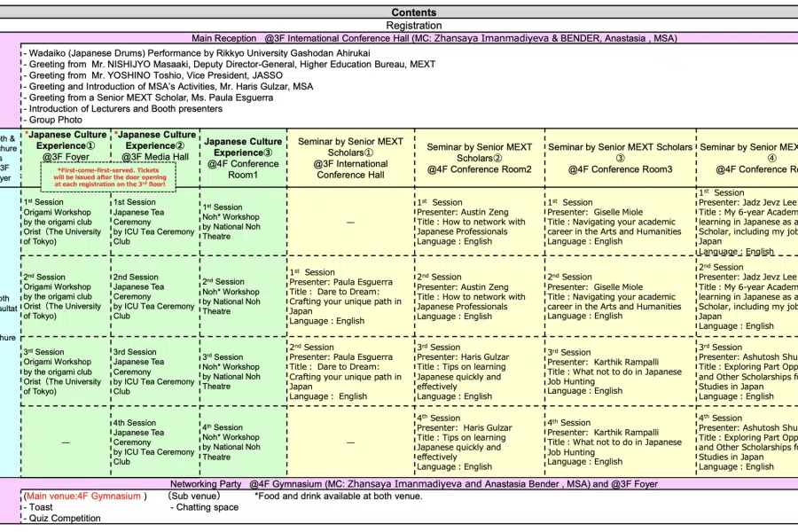Click the "Toast" item
The width and height of the screenshot is (798, 532).
38,507
